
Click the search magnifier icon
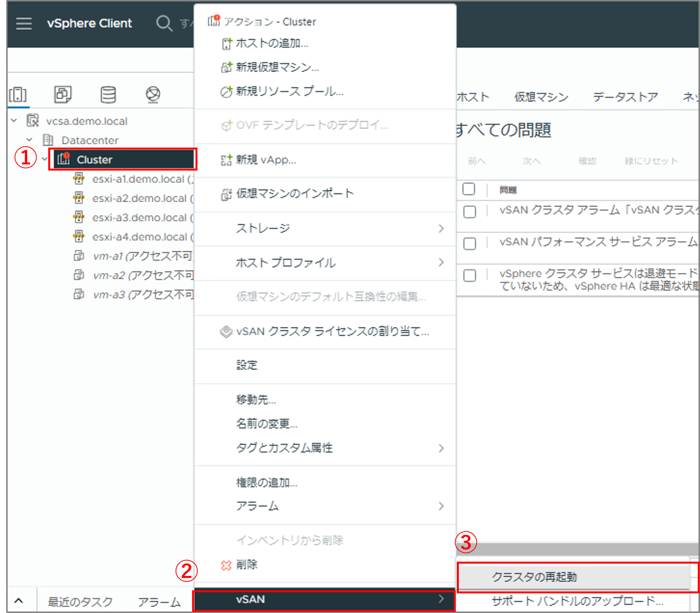tap(164, 23)
